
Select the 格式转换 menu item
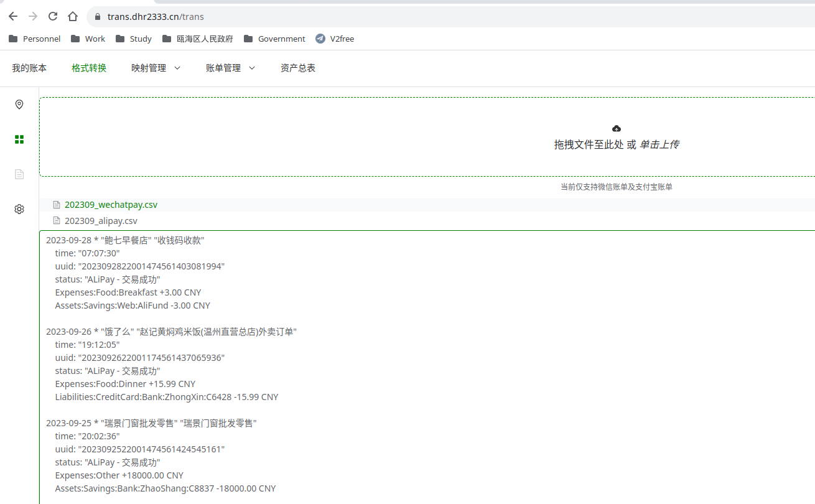89,68
